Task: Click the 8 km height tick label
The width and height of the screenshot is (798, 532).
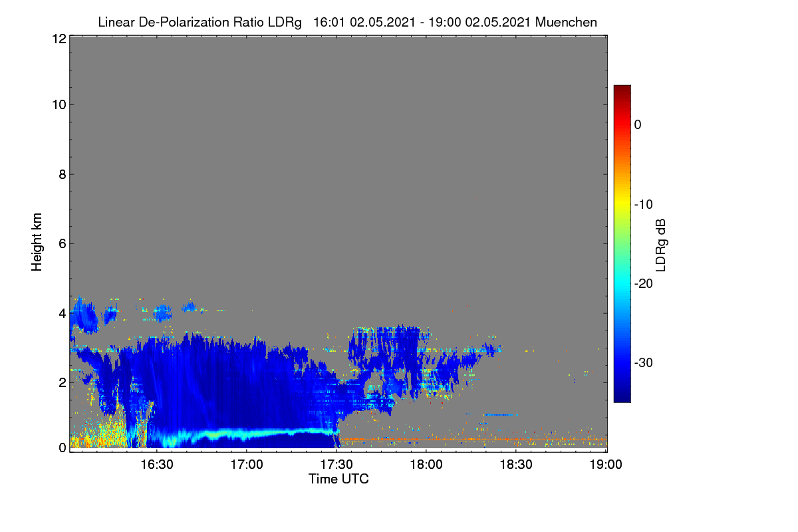Action: [x=61, y=174]
